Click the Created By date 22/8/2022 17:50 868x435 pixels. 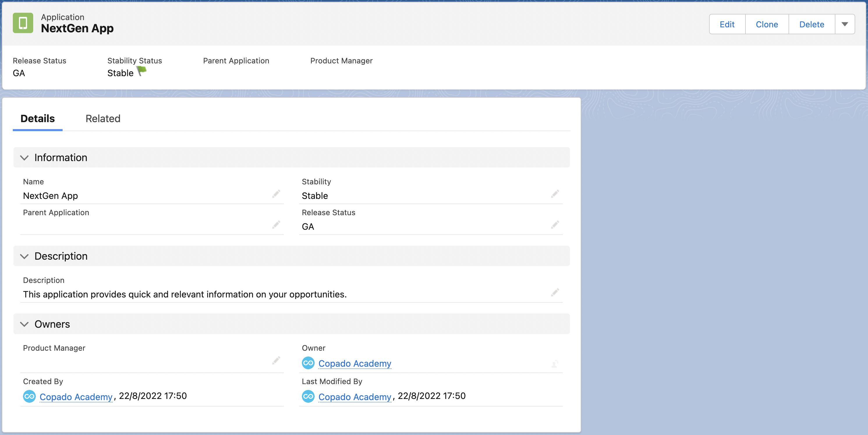click(x=153, y=396)
